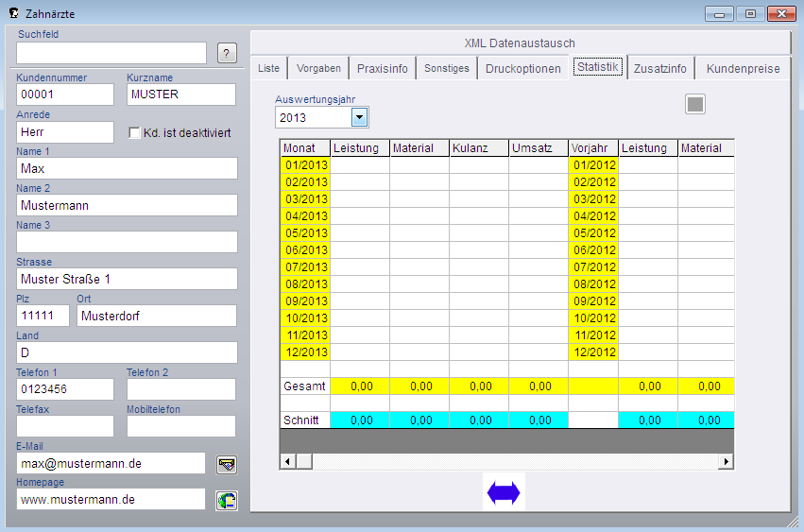The height and width of the screenshot is (532, 804).
Task: Open the Kundenpreise tab
Action: (x=743, y=68)
